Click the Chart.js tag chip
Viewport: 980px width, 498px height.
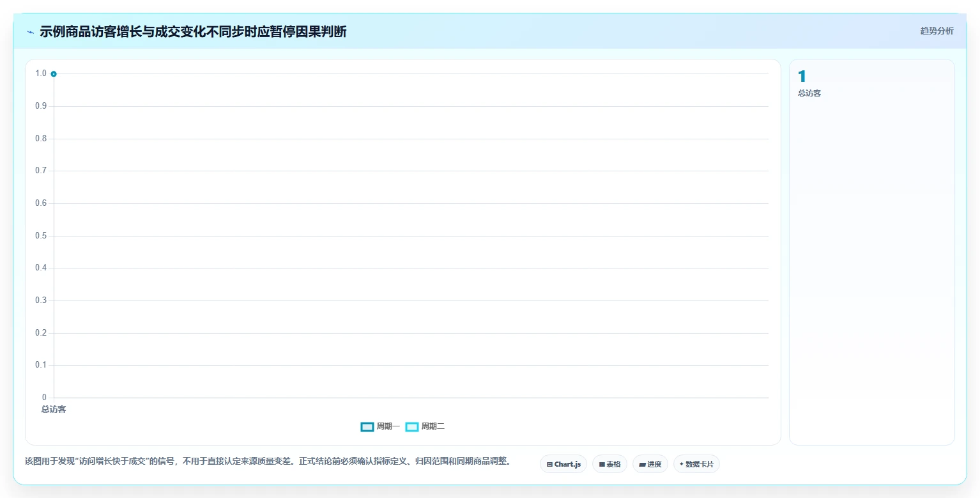(x=563, y=464)
